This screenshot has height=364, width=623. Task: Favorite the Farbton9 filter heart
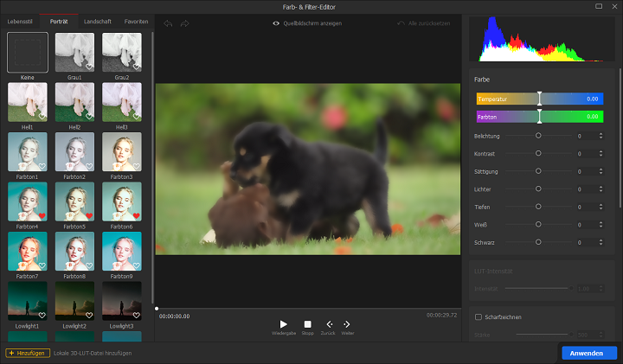[137, 265]
